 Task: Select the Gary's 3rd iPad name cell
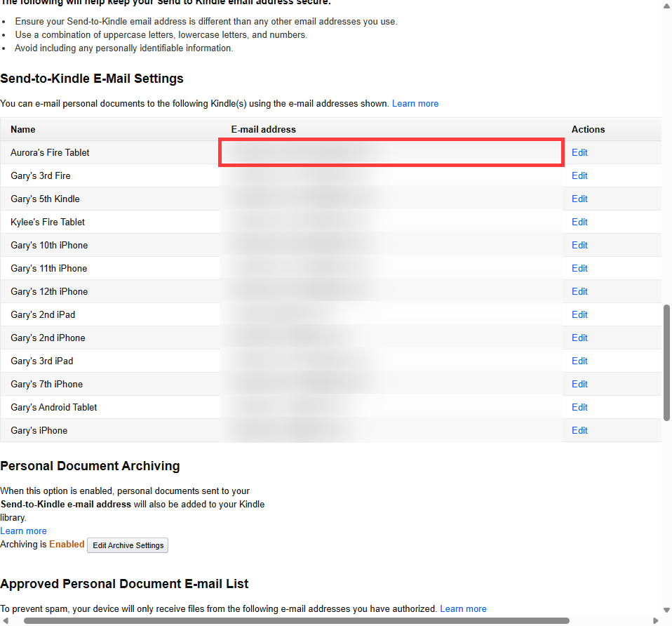pos(109,361)
